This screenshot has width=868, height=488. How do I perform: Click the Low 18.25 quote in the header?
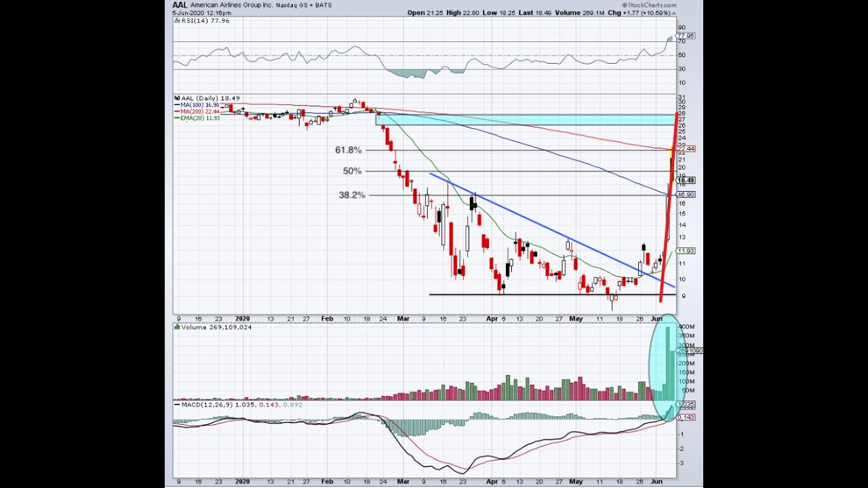click(x=499, y=13)
